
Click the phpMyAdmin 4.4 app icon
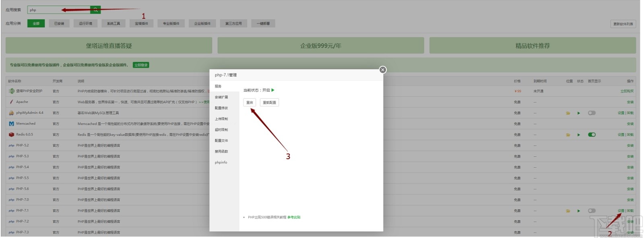pyautogui.click(x=11, y=113)
